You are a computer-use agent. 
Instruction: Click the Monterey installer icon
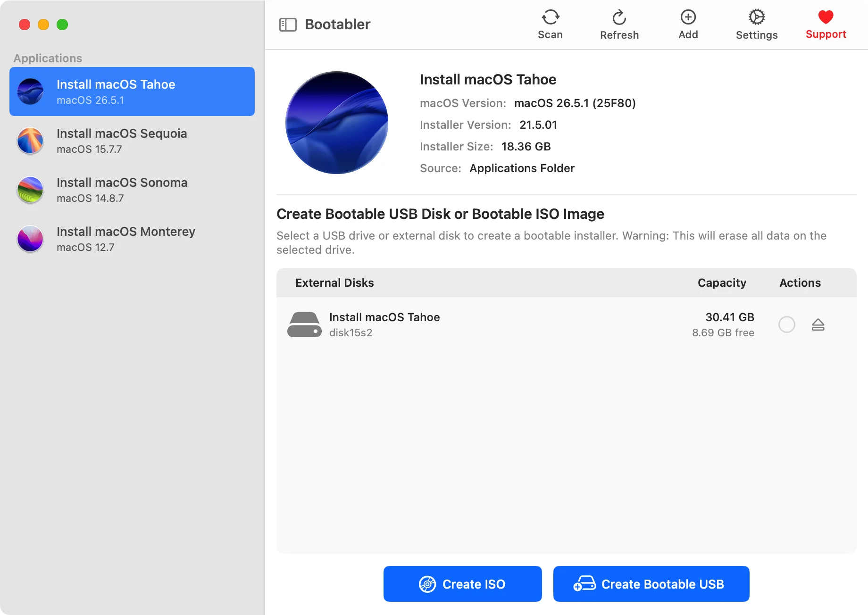[30, 239]
